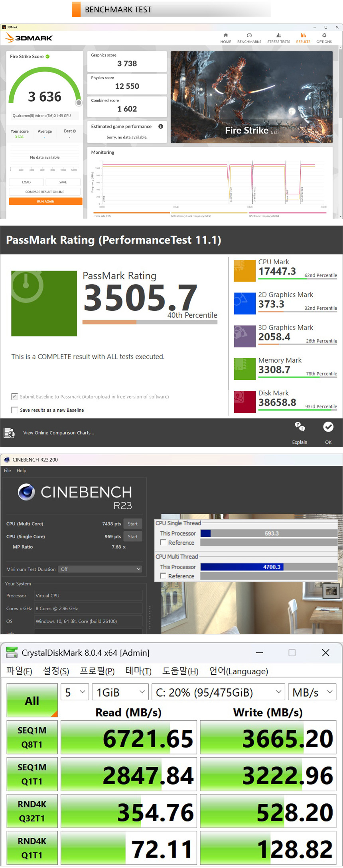The image size is (343, 868).
Task: Click View Online Comparison Charts link
Action: [x=58, y=433]
